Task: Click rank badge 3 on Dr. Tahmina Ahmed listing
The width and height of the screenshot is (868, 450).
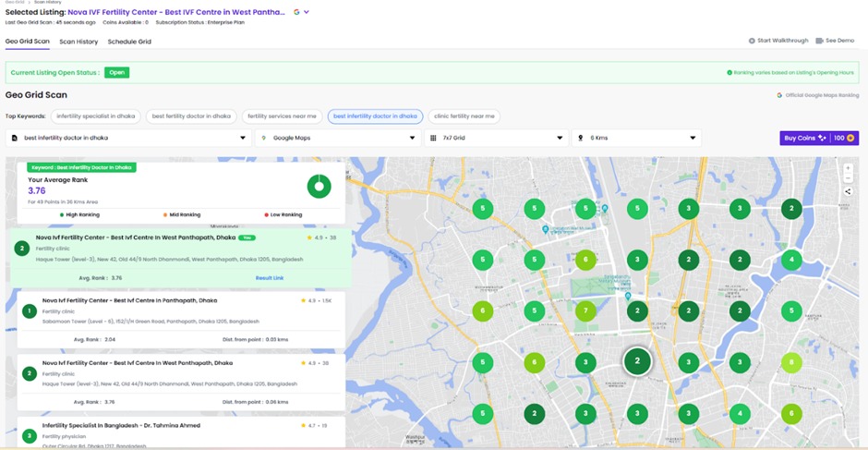Action: coord(29,436)
